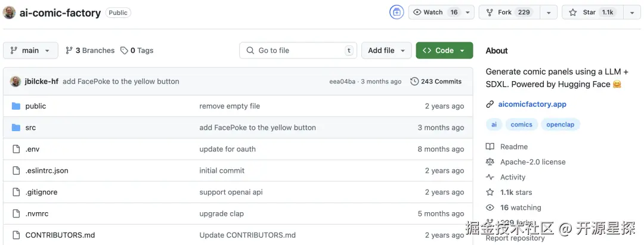Open the jbilcke-hf author link
The width and height of the screenshot is (644, 245).
(42, 82)
